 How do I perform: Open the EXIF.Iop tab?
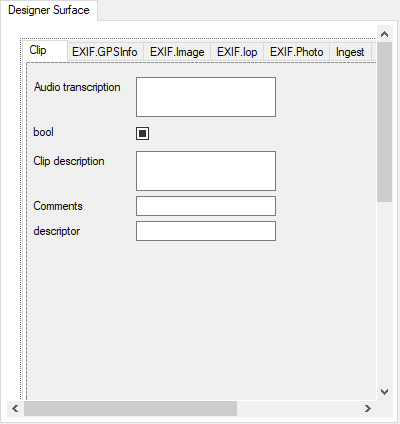[237, 52]
